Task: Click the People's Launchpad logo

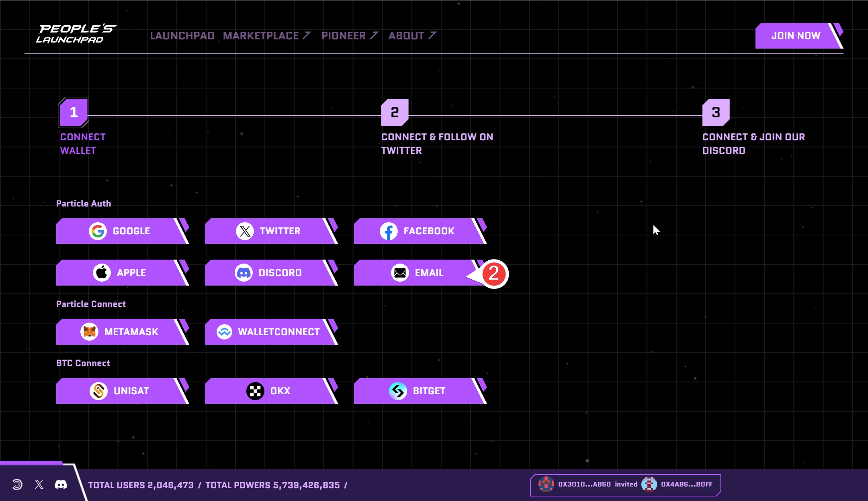Action: (x=76, y=34)
